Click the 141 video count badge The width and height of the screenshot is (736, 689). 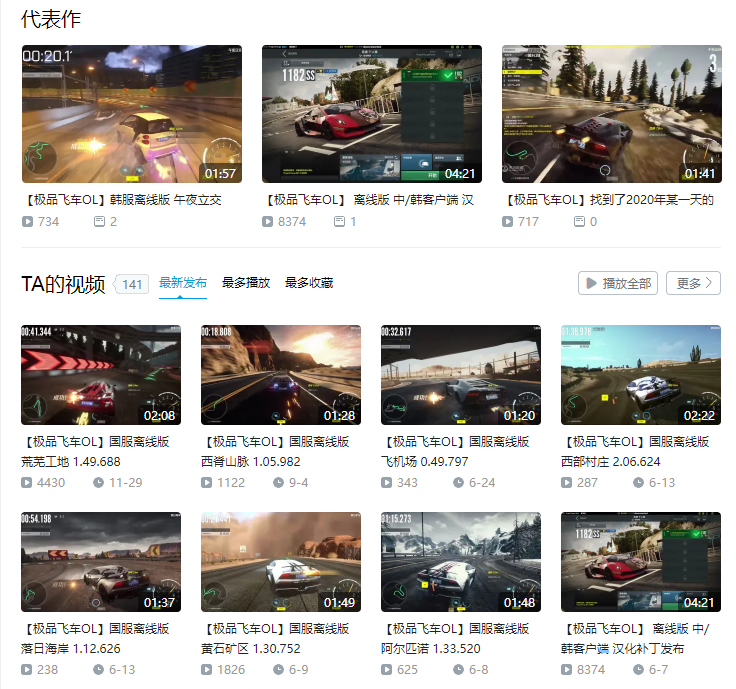click(131, 284)
